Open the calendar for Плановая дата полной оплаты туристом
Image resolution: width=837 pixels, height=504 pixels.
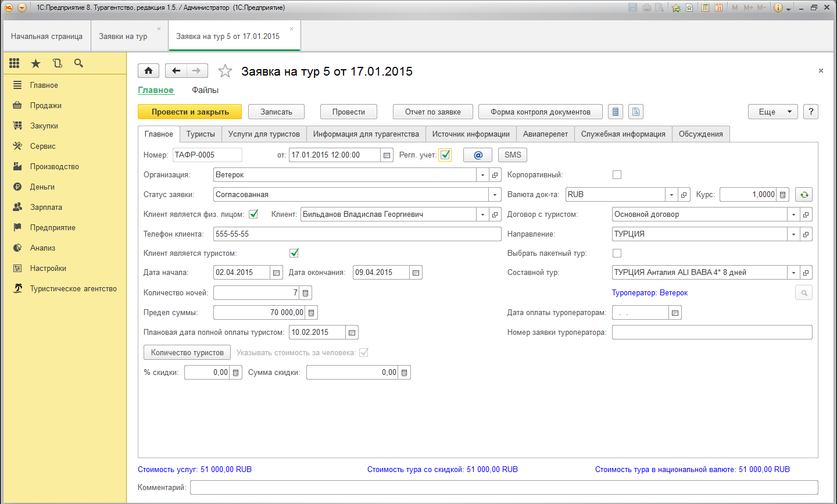click(x=352, y=333)
